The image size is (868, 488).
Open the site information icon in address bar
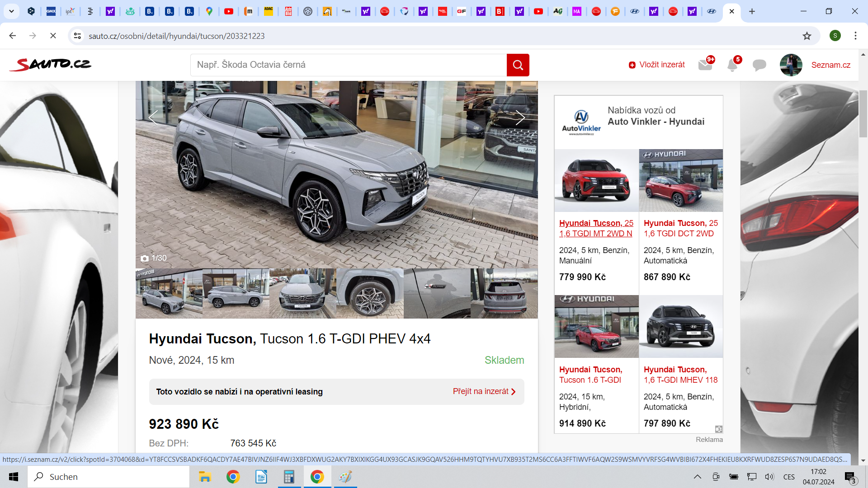[78, 36]
